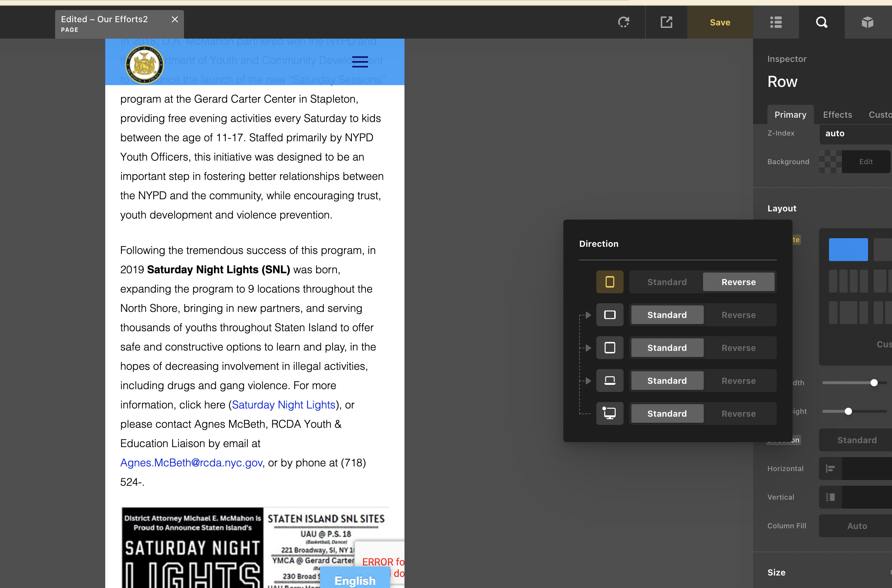Click the hamburger menu in the page preview

tap(359, 62)
